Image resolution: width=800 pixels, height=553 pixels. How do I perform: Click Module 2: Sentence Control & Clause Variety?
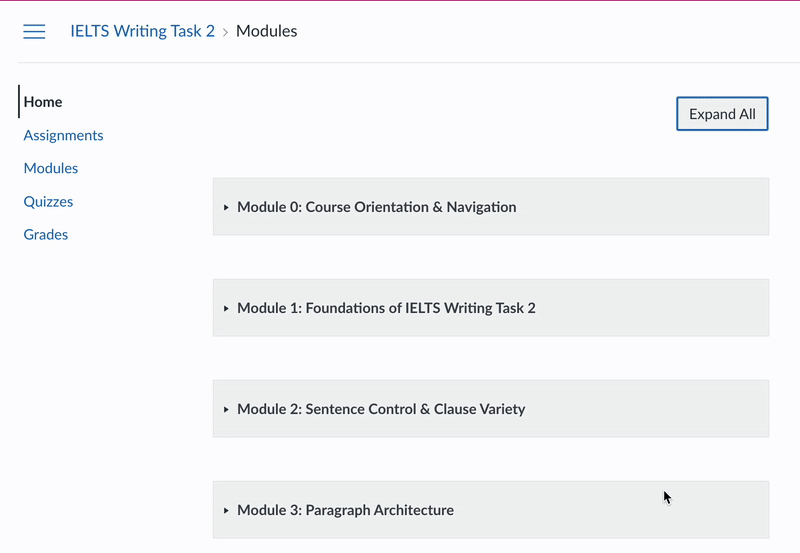click(x=381, y=409)
